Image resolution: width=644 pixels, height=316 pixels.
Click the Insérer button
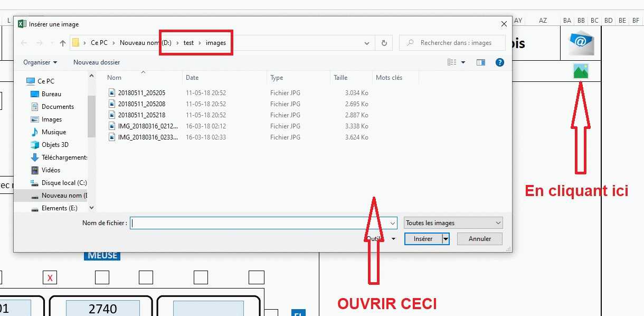coord(423,239)
